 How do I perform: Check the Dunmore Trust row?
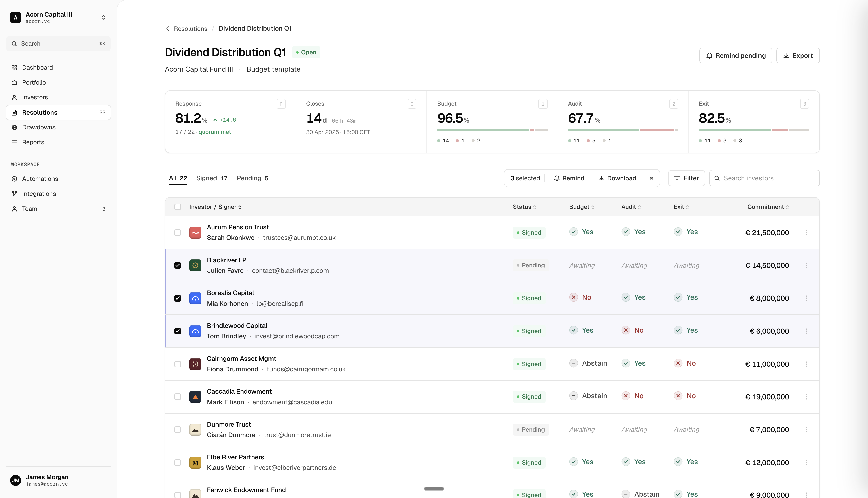[177, 430]
